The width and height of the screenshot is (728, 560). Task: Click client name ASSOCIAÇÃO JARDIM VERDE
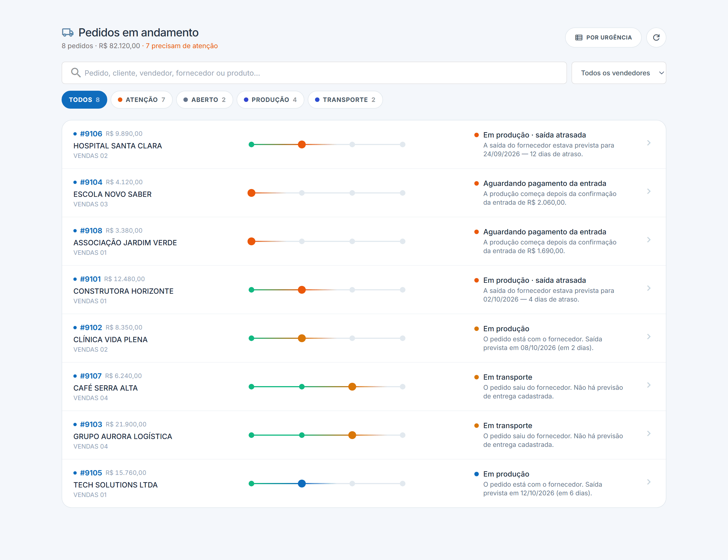click(125, 242)
